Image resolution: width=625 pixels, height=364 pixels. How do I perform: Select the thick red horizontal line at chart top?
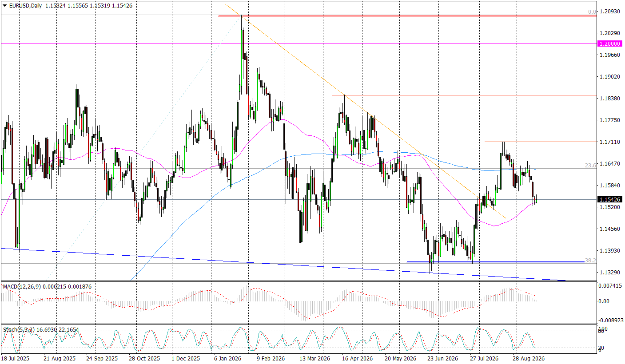(407, 16)
